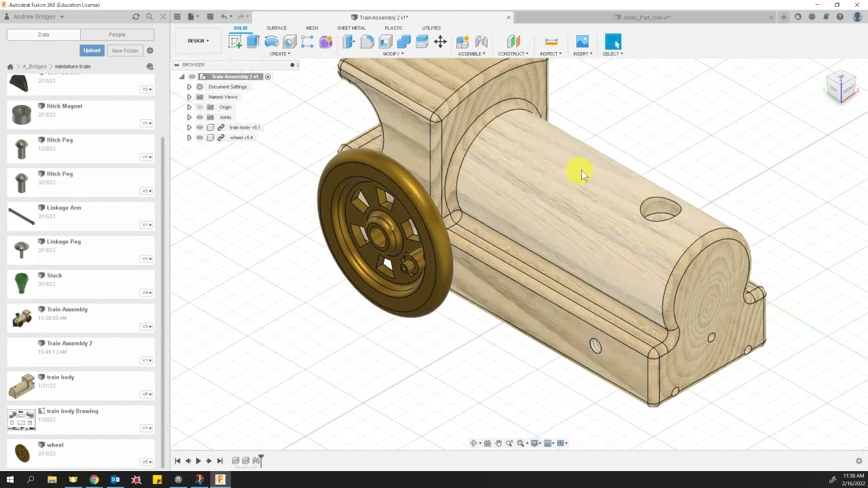Toggle selection box of train body v5:1
Image resolution: width=868 pixels, height=488 pixels.
point(210,127)
